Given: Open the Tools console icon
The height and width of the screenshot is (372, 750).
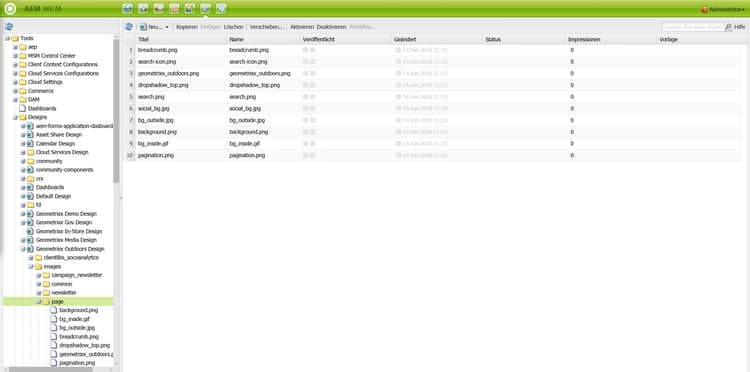Looking at the screenshot, I should [205, 8].
